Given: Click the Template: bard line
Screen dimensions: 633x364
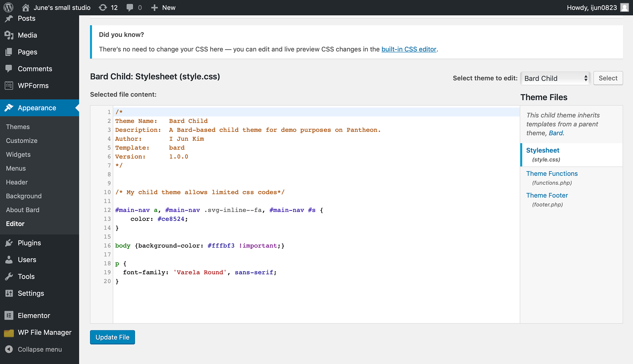Looking at the screenshot, I should (x=150, y=148).
